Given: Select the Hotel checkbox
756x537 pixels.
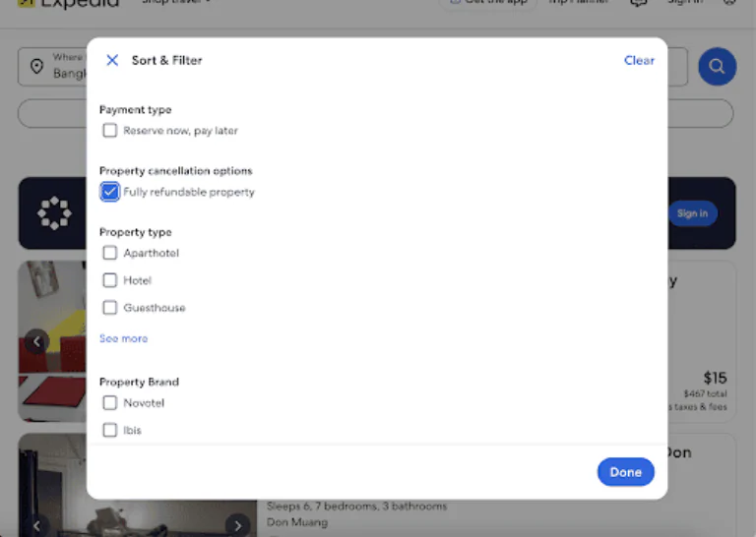Looking at the screenshot, I should tap(110, 280).
